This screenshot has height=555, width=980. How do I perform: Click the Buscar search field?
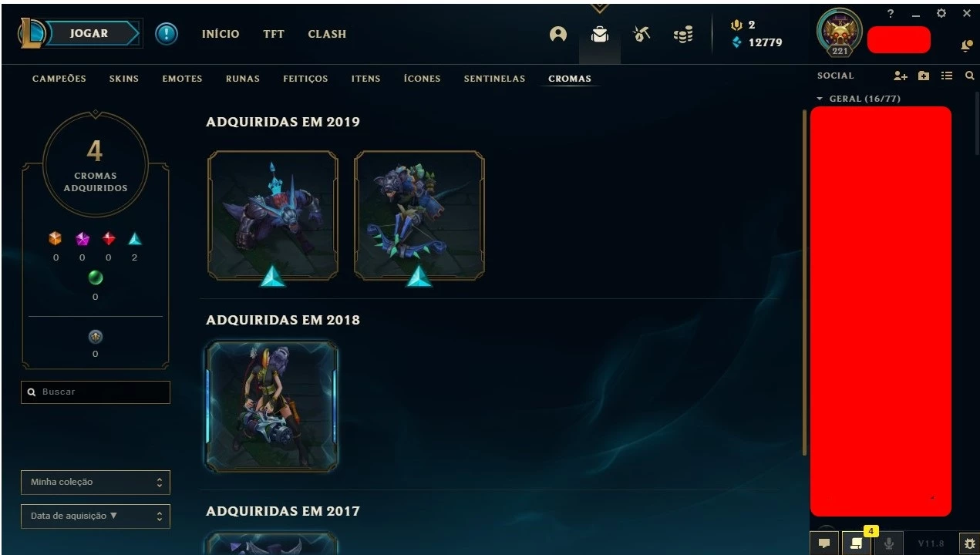coord(96,392)
